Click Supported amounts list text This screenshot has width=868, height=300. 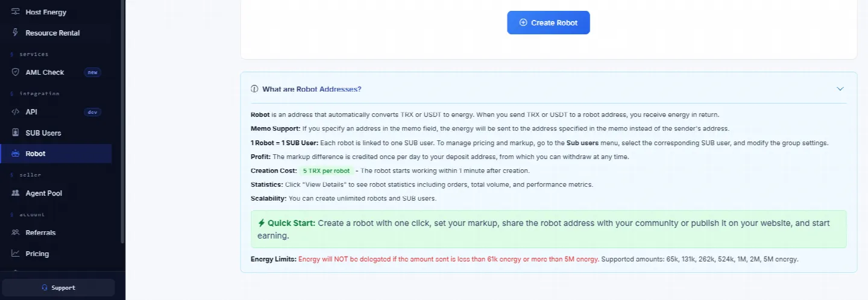click(700, 259)
